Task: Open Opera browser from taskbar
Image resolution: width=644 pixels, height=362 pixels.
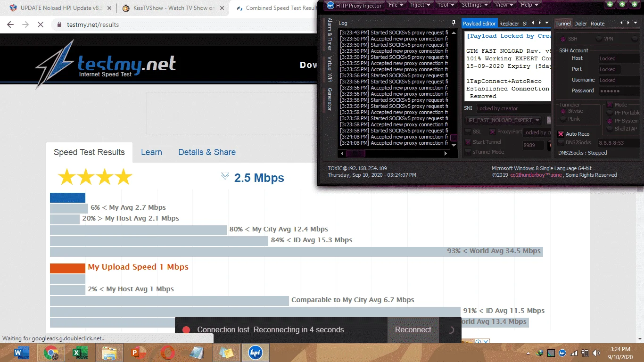Action: point(167,353)
